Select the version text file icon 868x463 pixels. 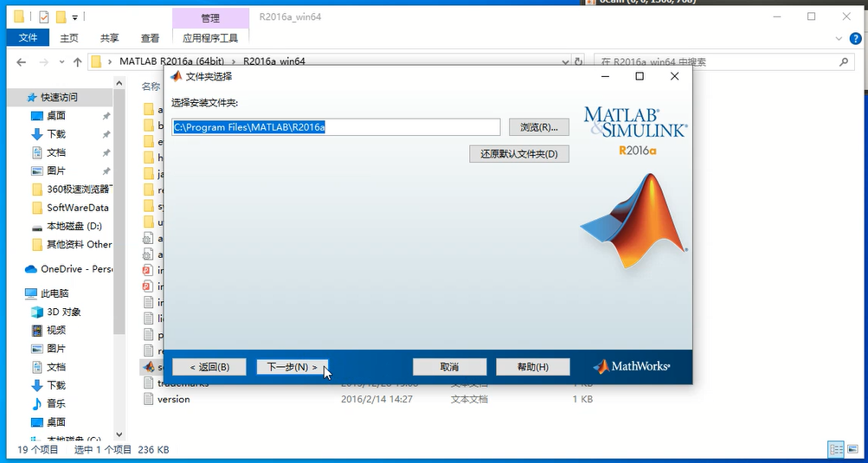(148, 399)
